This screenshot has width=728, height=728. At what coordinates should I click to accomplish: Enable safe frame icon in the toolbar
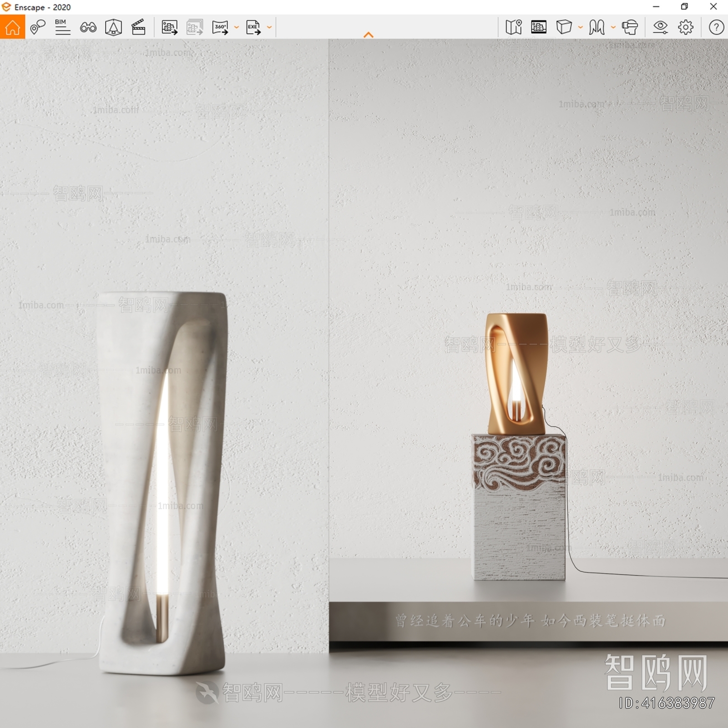(x=113, y=27)
